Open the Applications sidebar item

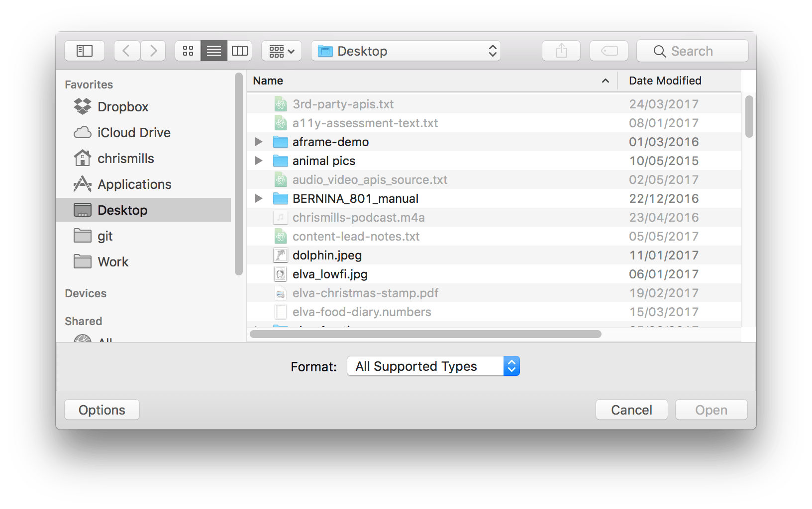point(134,184)
